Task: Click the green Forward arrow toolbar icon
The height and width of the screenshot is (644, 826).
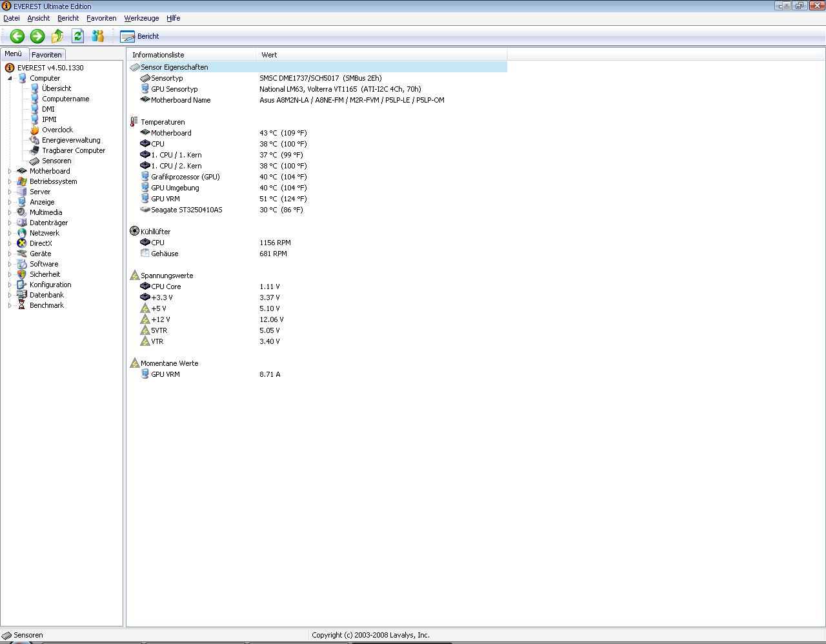Action: (37, 36)
